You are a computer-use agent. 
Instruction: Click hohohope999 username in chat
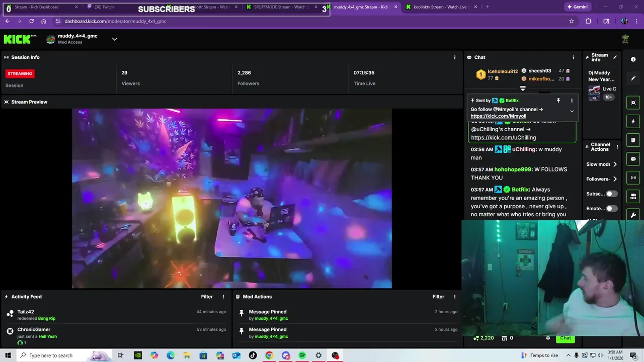click(513, 169)
